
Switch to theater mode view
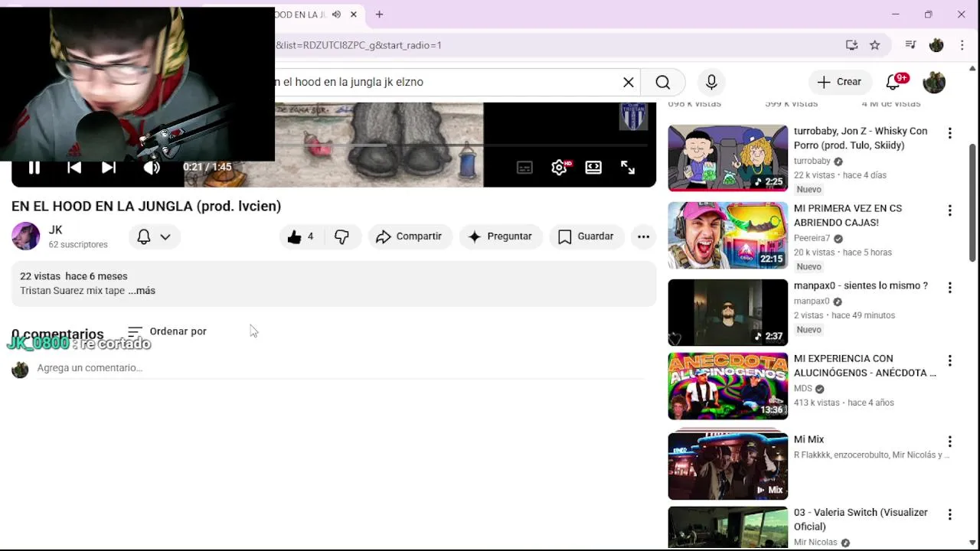click(x=593, y=168)
